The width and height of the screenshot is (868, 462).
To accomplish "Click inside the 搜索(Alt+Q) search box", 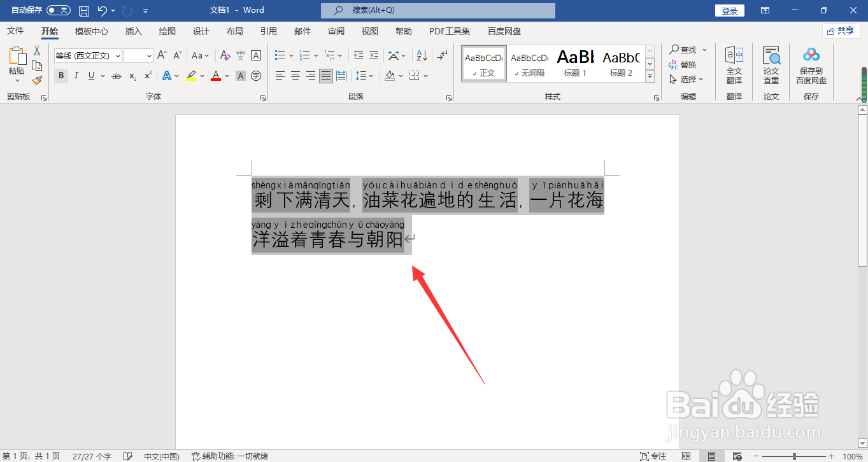I will point(438,10).
